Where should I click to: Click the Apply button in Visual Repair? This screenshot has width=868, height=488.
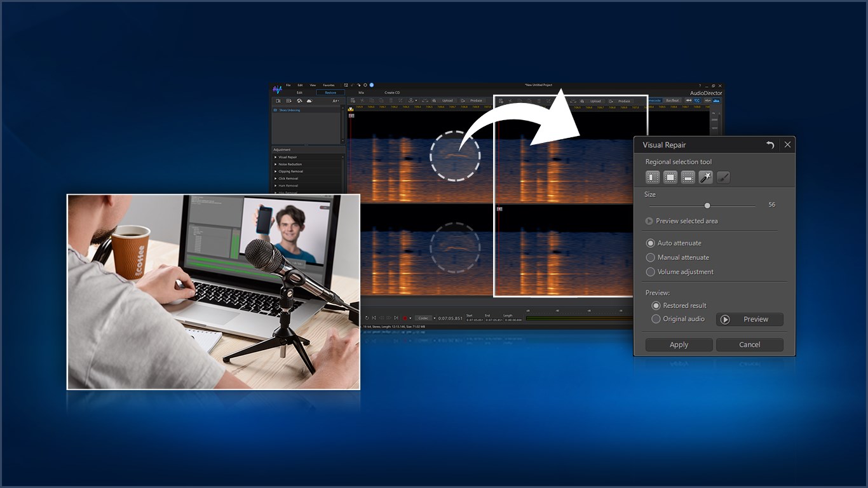678,344
